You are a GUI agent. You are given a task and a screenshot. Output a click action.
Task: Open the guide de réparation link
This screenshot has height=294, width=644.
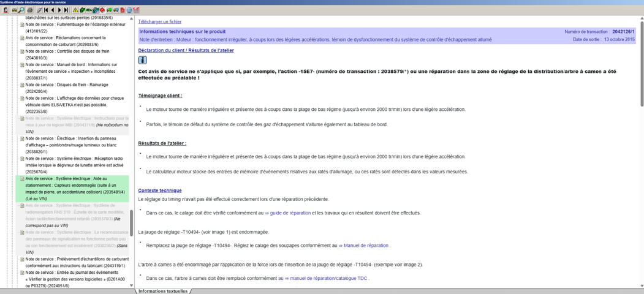[x=287, y=213]
